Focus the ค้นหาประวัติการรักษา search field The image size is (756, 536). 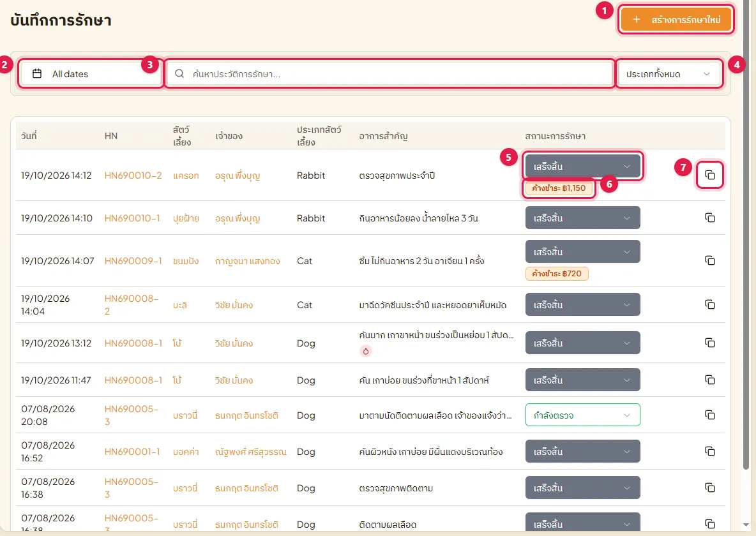(x=389, y=74)
